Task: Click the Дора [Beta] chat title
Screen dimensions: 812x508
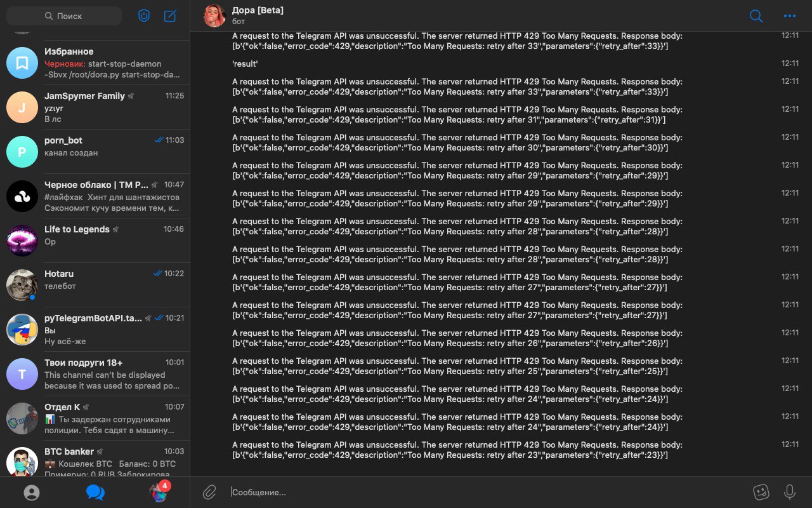Action: 258,10
